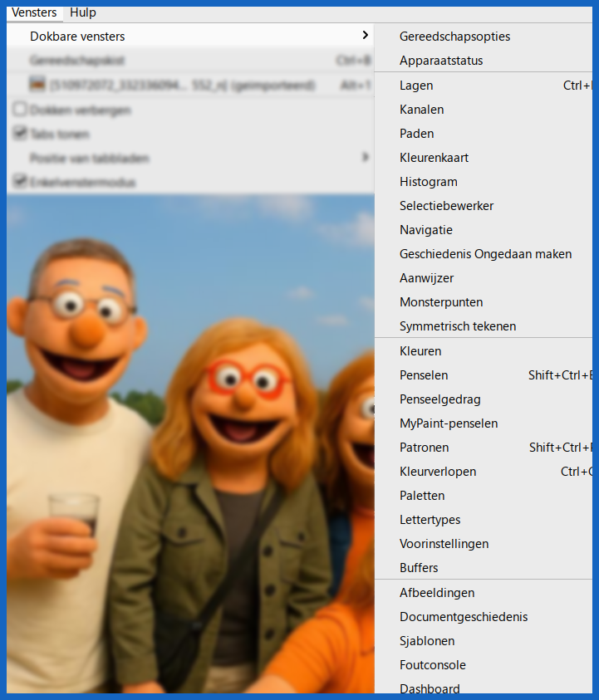Select the Gereedschapskist menu entry
Image resolution: width=599 pixels, height=700 pixels.
[191, 61]
